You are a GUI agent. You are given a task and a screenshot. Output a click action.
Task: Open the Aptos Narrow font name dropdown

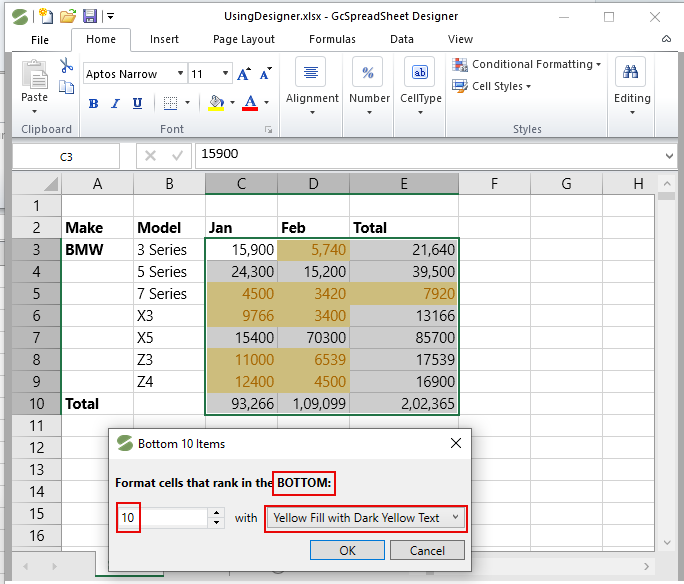(x=180, y=73)
